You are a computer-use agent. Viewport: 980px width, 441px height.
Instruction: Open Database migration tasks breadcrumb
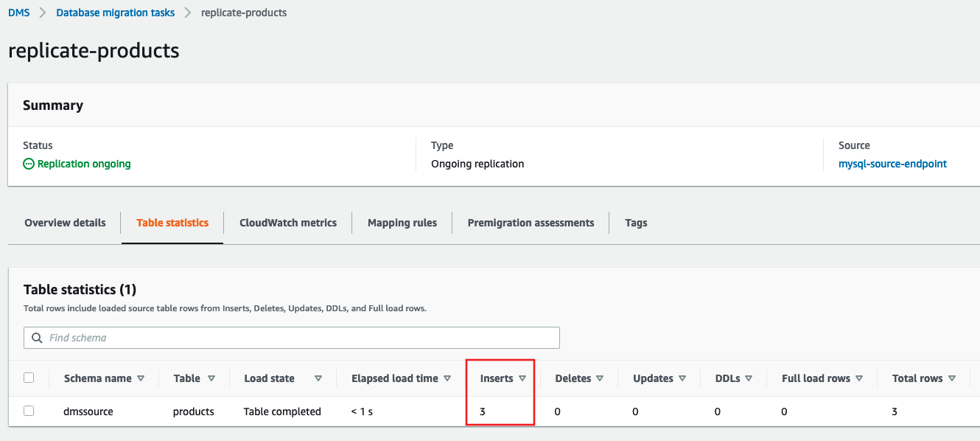(x=116, y=13)
